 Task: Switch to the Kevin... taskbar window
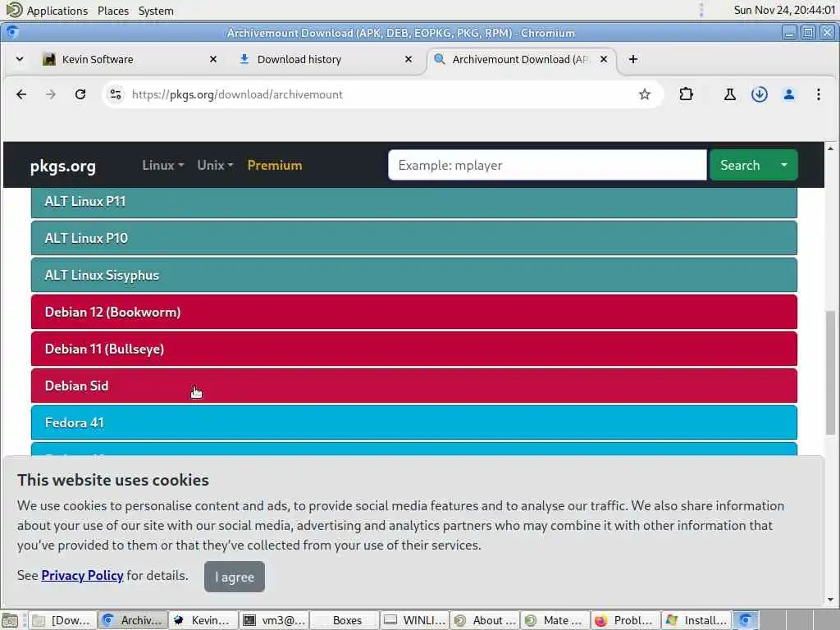(x=203, y=620)
